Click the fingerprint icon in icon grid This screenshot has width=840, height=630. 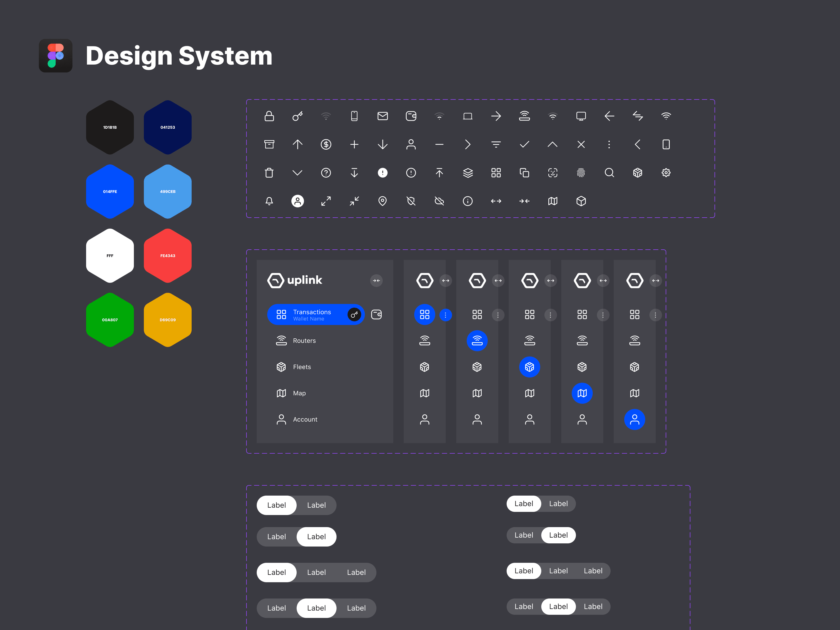(581, 173)
